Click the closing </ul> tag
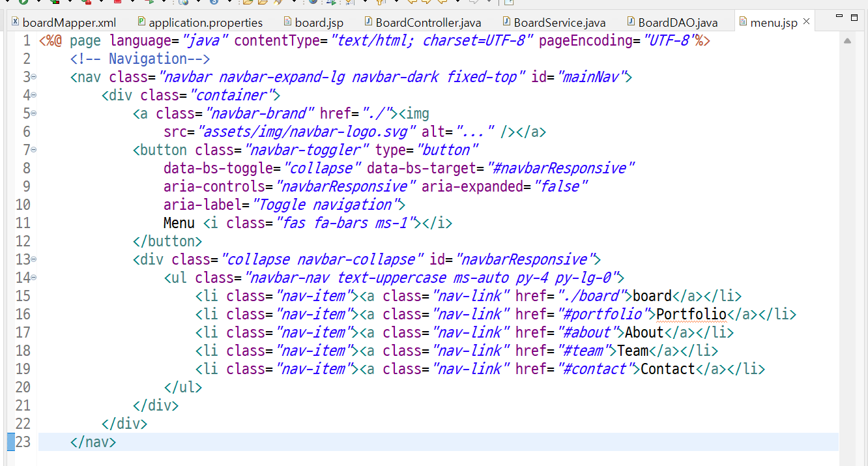Image resolution: width=868 pixels, height=466 pixels. pos(183,387)
